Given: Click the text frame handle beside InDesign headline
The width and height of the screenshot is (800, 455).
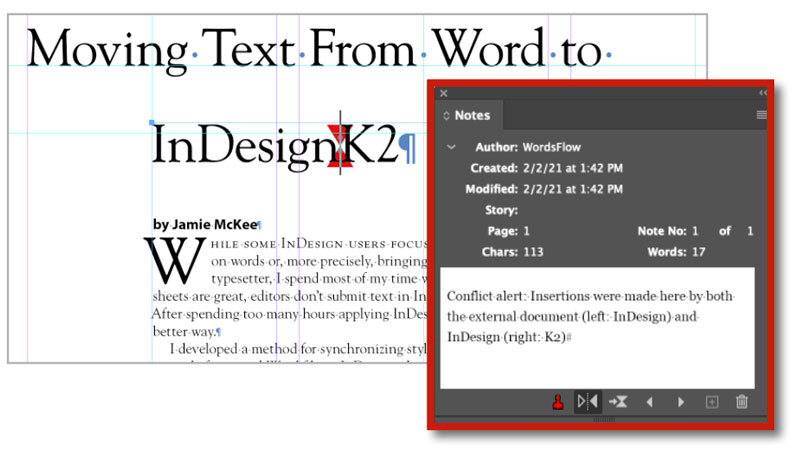Looking at the screenshot, I should [x=152, y=122].
